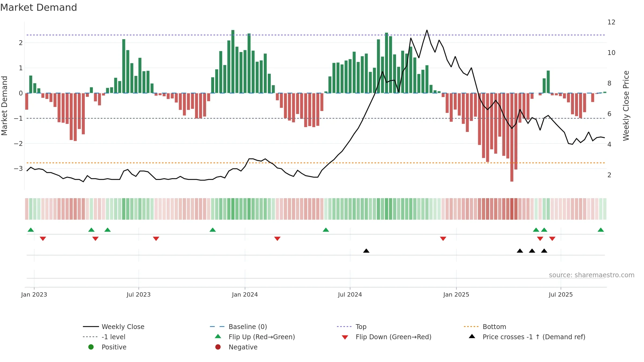Click the 12 tick on right price axis
644x362 pixels.
[x=611, y=22]
